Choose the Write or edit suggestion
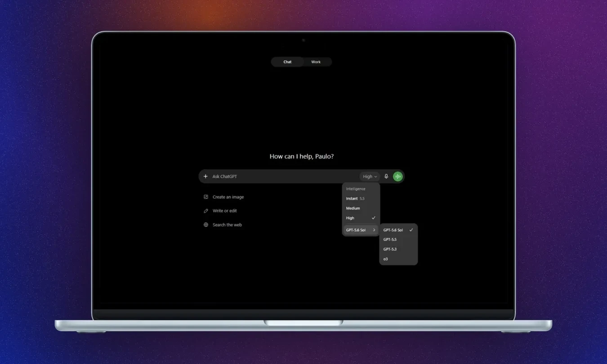The width and height of the screenshot is (607, 364). [x=220, y=211]
